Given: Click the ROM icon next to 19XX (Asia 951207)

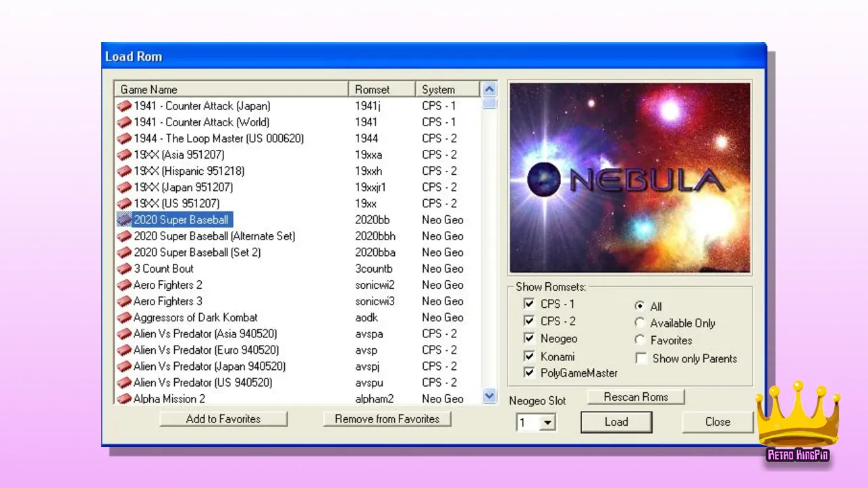Looking at the screenshot, I should click(x=124, y=155).
